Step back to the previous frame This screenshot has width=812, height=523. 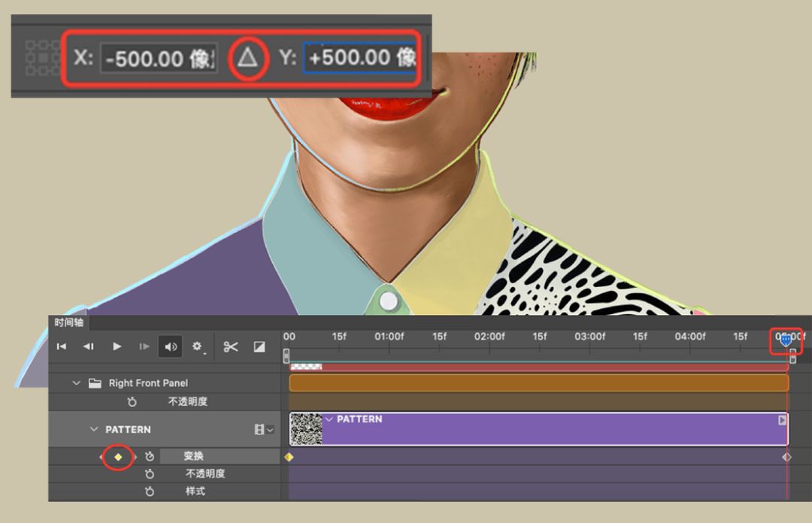[x=89, y=346]
